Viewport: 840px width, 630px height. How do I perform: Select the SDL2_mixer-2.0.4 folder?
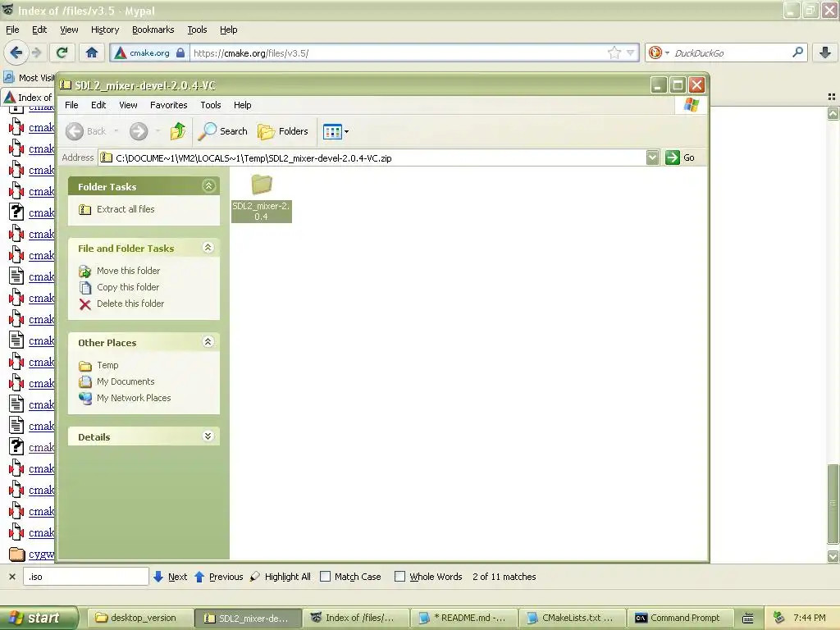point(262,199)
